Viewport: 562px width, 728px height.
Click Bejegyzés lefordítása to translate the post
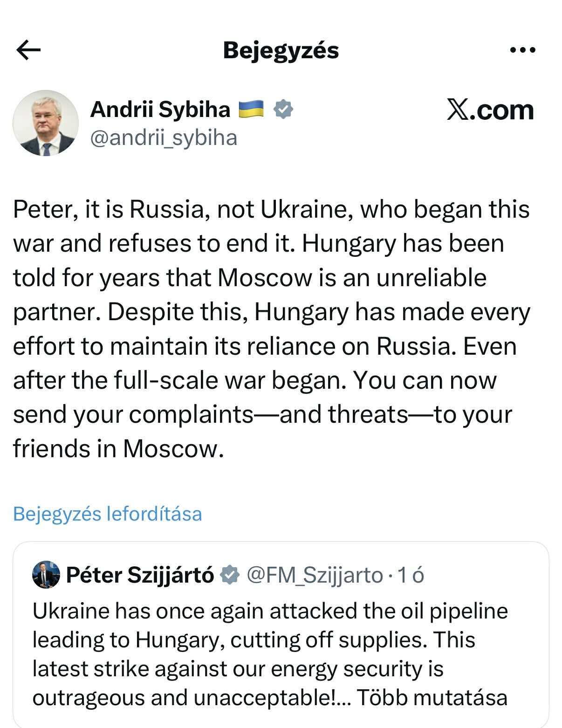coord(108,514)
